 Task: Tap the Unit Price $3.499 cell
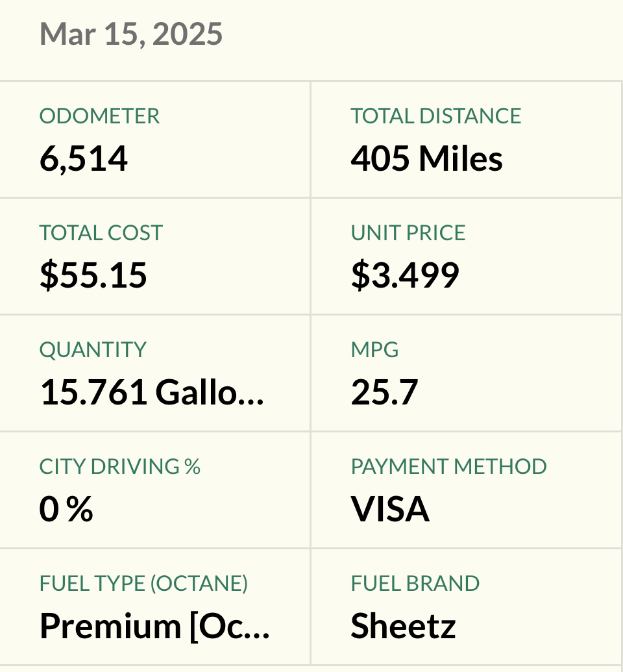point(467,256)
